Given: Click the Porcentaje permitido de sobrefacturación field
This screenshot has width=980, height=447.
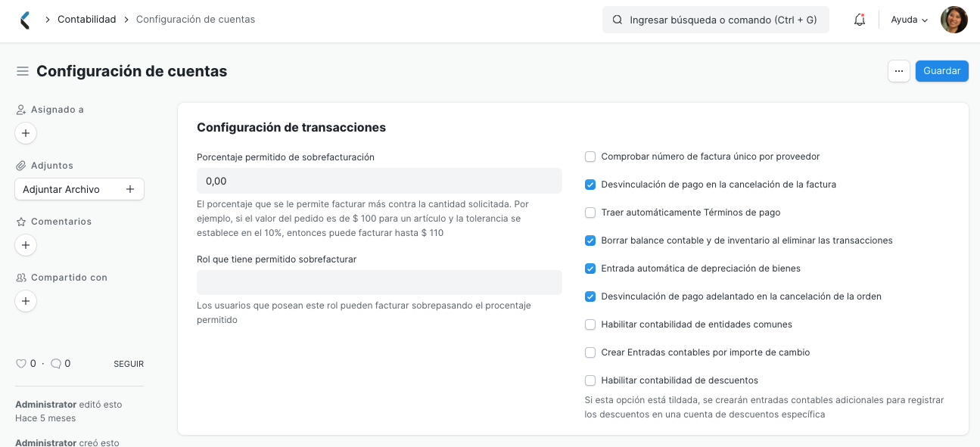Looking at the screenshot, I should (x=379, y=181).
